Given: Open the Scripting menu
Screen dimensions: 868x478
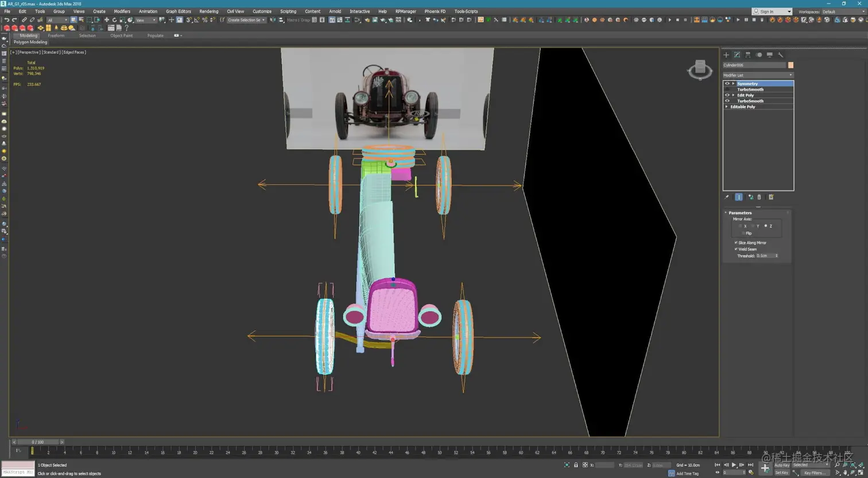Looking at the screenshot, I should (x=288, y=11).
